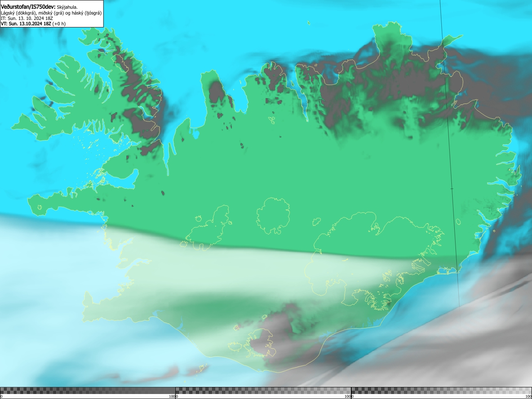Viewport: 532px width, 399px height.
Task: Click the 'Veðurstofan/IS750dev:' title text
Action: (28, 7)
